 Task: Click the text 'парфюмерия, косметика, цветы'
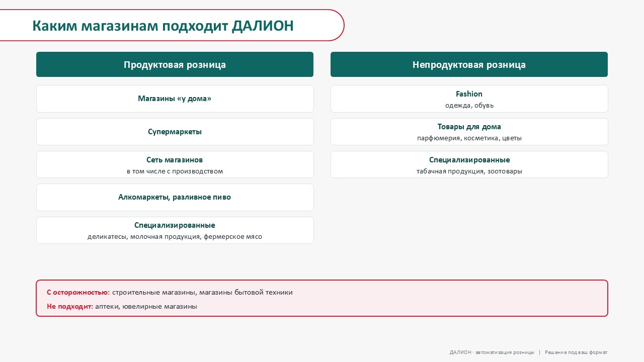[x=469, y=138]
